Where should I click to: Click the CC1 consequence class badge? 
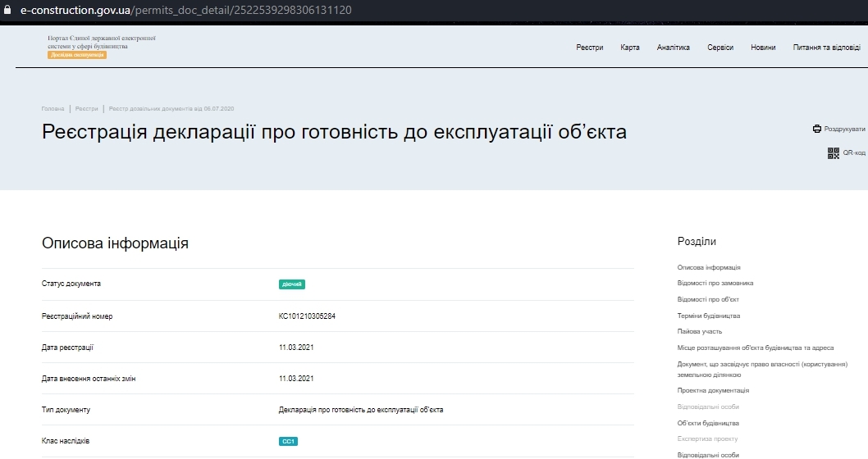point(288,441)
